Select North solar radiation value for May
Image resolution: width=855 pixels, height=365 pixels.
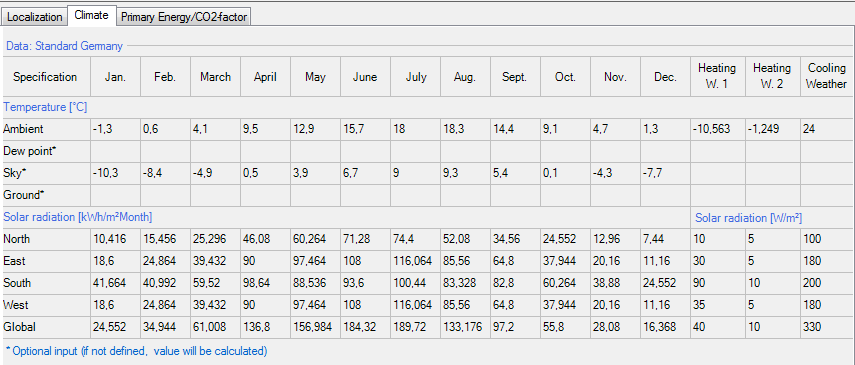point(316,239)
